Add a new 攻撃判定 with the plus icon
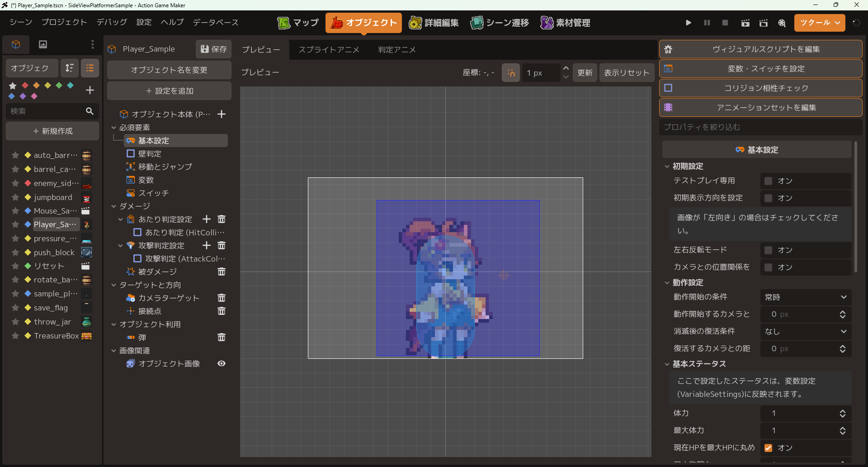868x467 pixels. 207,245
